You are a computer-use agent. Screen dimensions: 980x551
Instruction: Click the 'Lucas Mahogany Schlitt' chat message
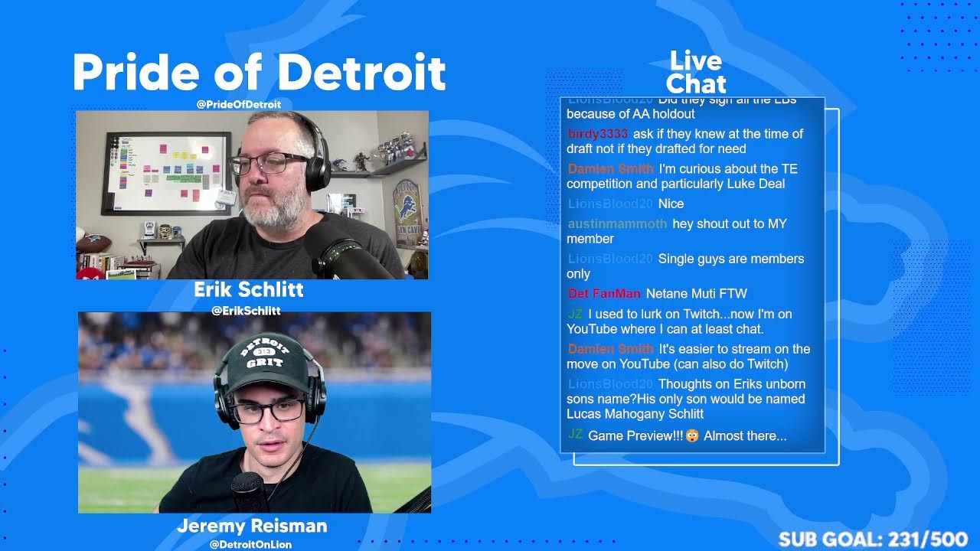tap(686, 399)
